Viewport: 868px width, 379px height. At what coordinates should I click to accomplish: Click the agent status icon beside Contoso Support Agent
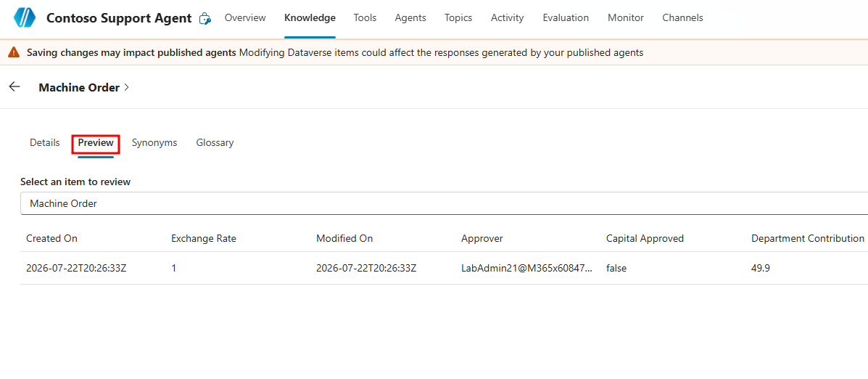(x=204, y=18)
